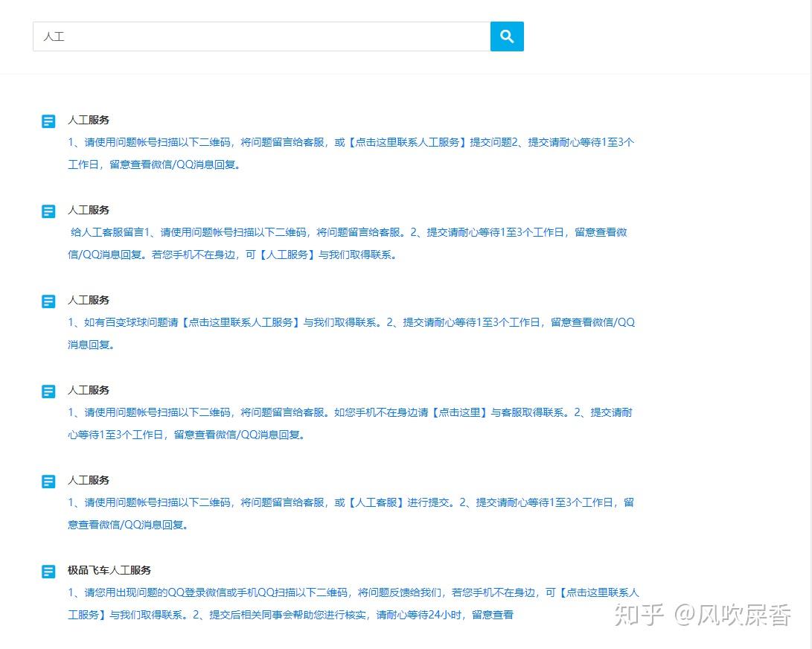Click description containing 【点击这里】与客服取得联系
812x649 pixels.
(350, 423)
